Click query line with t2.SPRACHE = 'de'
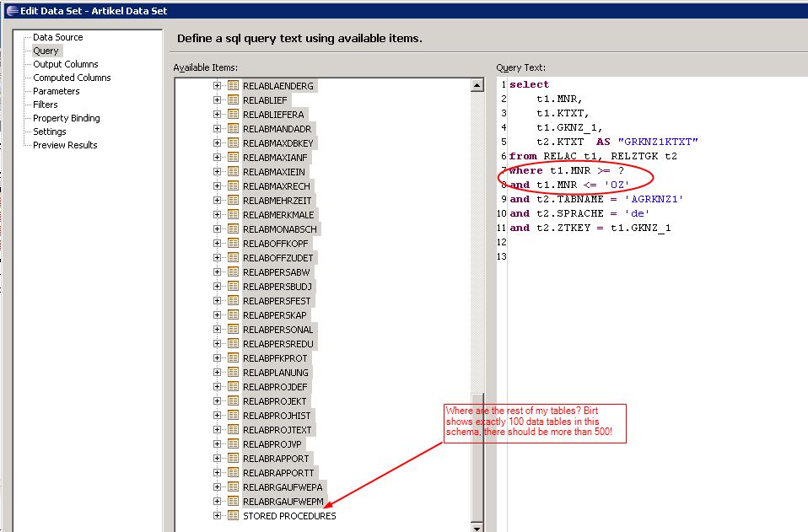 579,213
